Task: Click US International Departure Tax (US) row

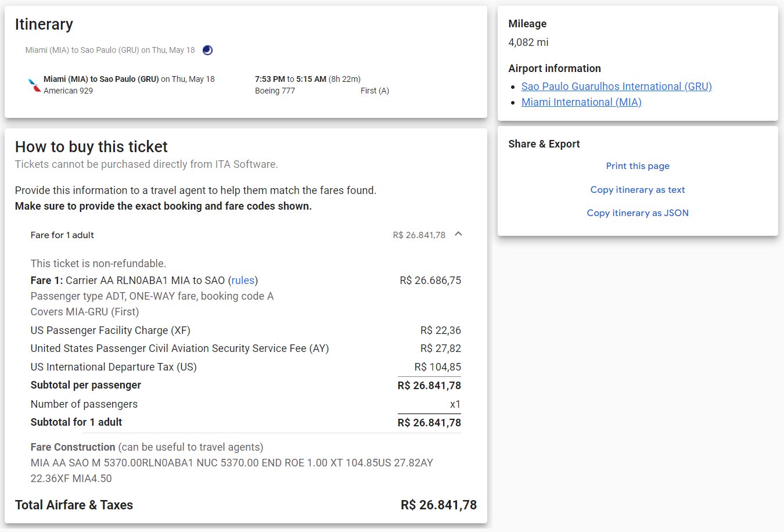Action: coord(246,367)
